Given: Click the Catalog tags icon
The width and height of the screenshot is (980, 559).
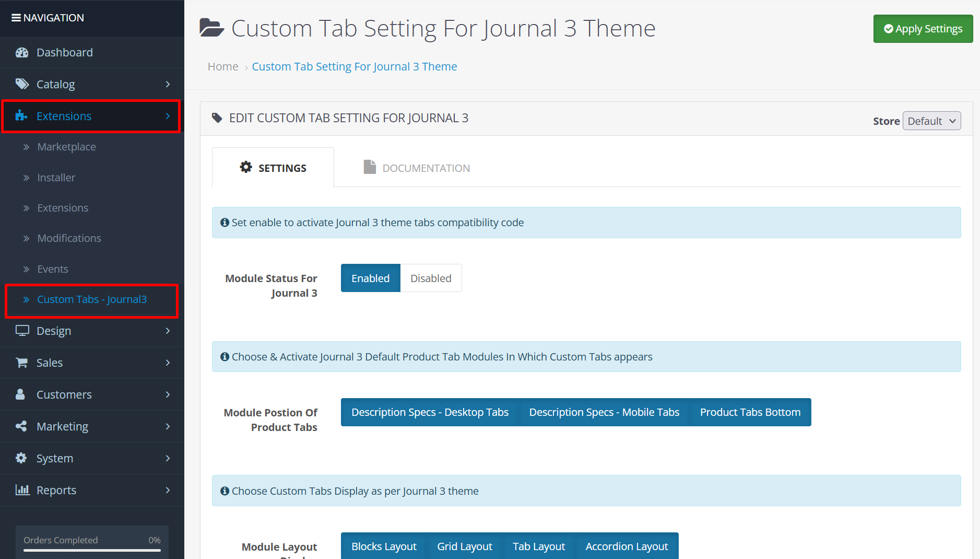Looking at the screenshot, I should (22, 84).
